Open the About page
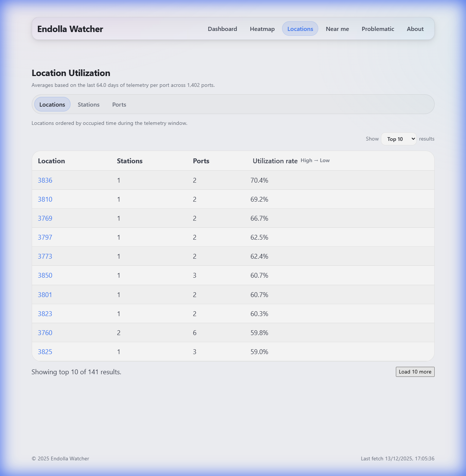This screenshot has height=476, width=466. (x=415, y=29)
